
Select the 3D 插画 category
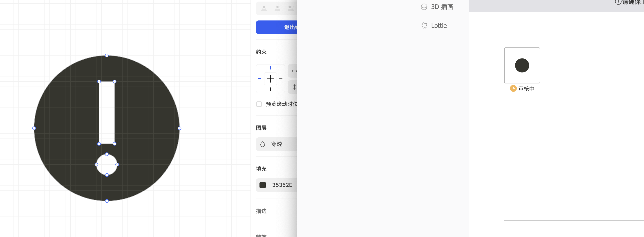(443, 7)
